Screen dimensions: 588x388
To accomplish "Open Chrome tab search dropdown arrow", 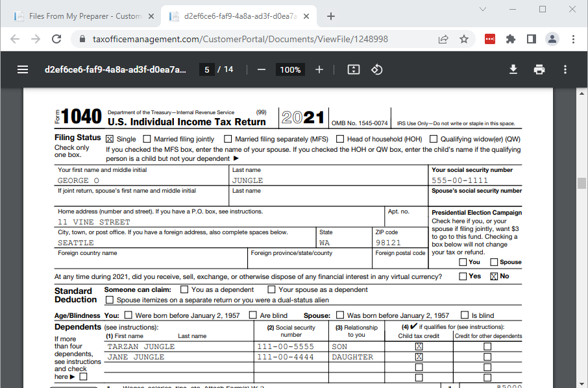I will point(483,10).
